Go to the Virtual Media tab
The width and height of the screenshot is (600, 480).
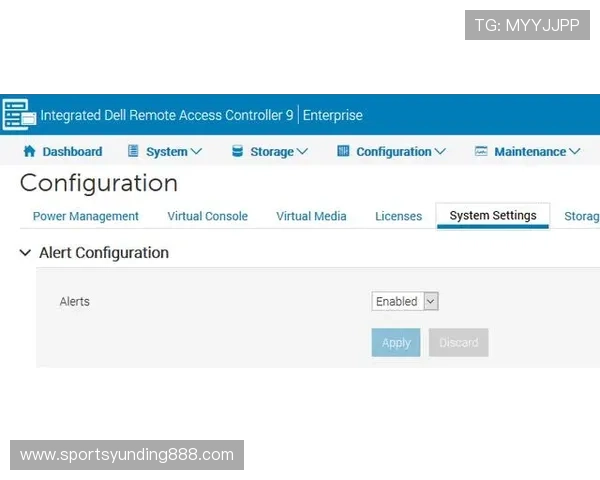(x=311, y=216)
